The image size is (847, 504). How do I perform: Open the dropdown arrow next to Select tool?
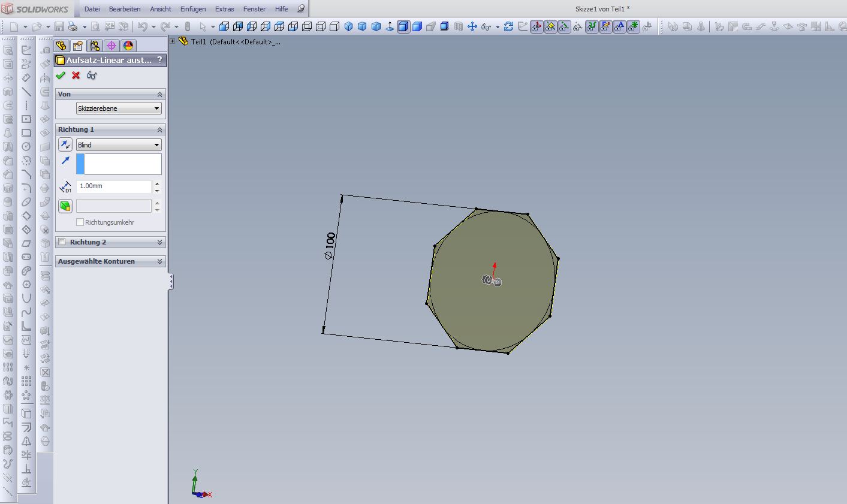point(213,27)
